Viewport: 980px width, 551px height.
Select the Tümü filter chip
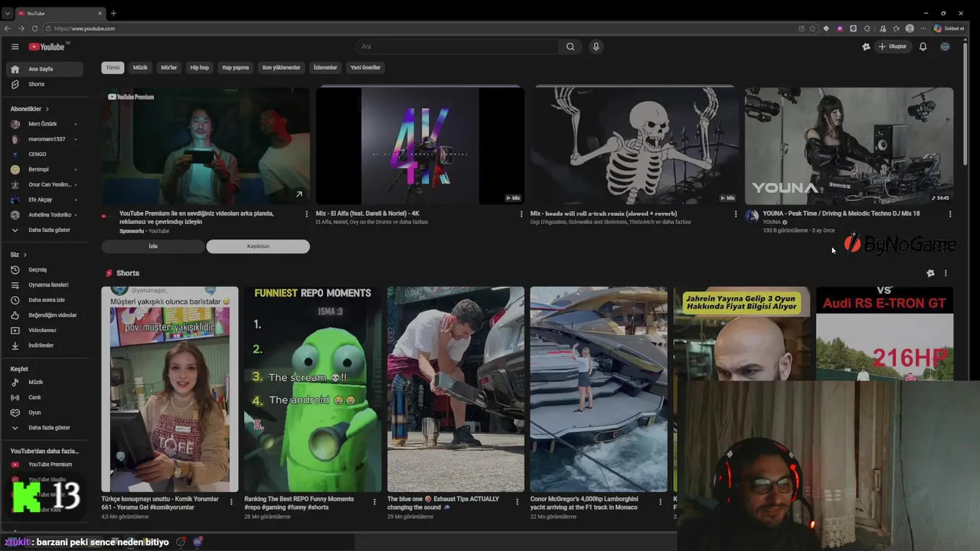pos(113,67)
